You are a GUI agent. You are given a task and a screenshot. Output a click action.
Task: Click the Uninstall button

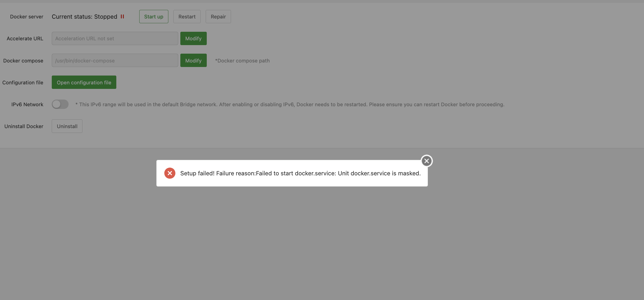(x=67, y=126)
